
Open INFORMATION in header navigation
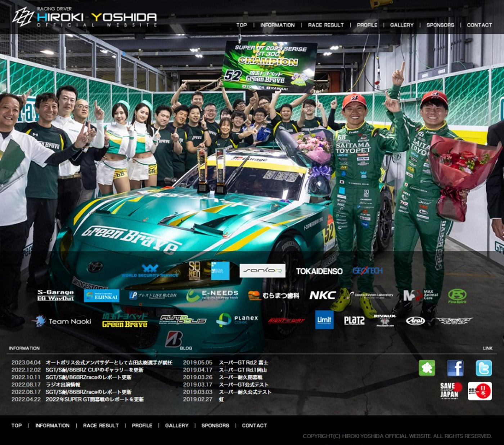[x=277, y=25]
